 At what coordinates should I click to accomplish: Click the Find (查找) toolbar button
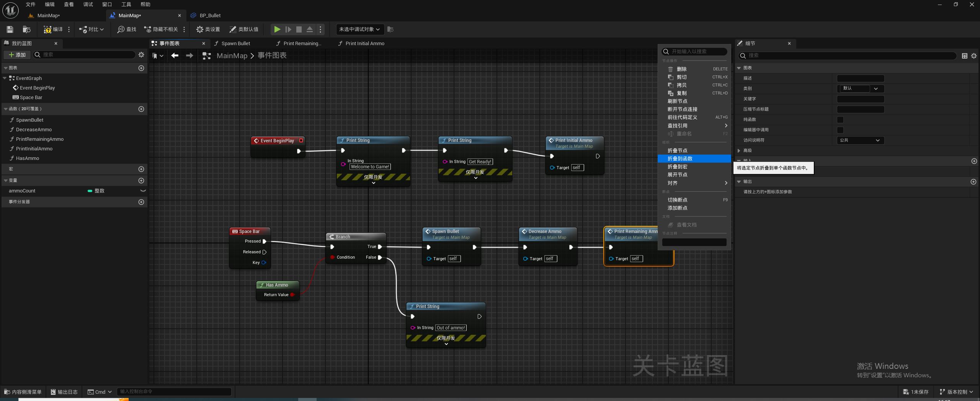127,29
